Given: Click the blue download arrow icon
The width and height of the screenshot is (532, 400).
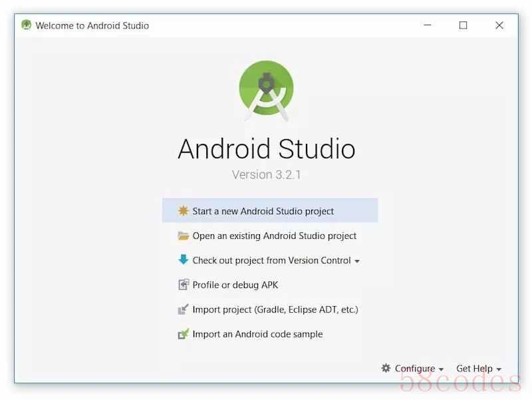Looking at the screenshot, I should (x=184, y=260).
